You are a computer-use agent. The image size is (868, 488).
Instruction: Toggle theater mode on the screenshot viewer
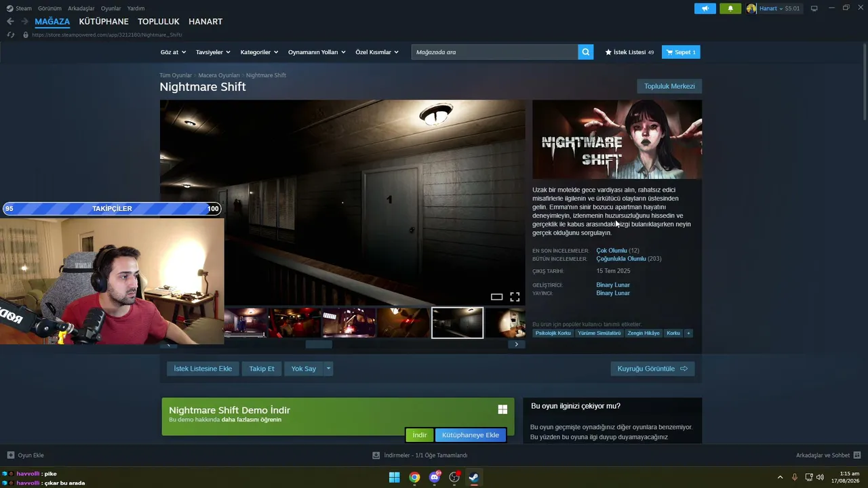click(496, 297)
